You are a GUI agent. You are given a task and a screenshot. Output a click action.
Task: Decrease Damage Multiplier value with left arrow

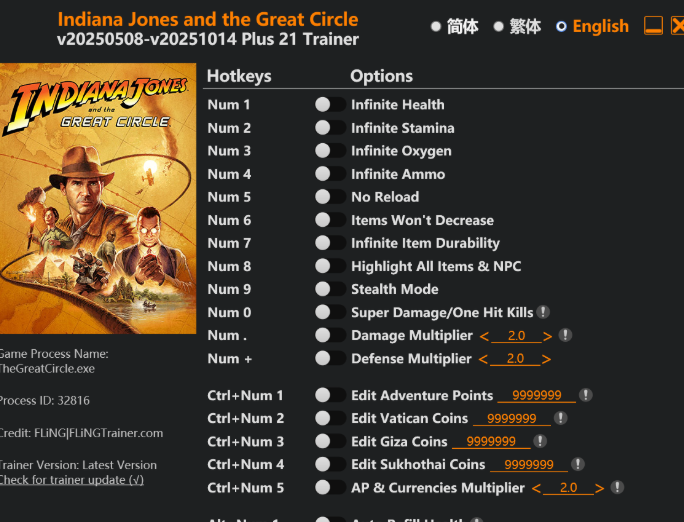[485, 336]
